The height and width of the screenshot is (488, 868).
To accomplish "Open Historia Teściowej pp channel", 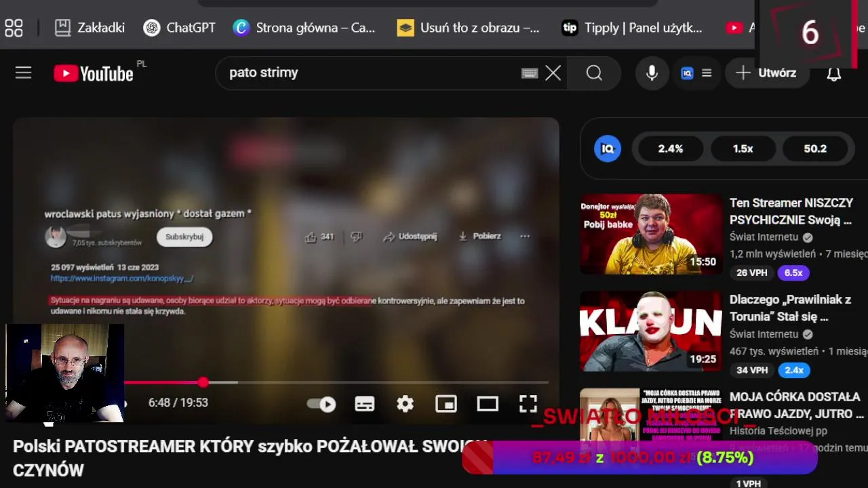I will [778, 431].
